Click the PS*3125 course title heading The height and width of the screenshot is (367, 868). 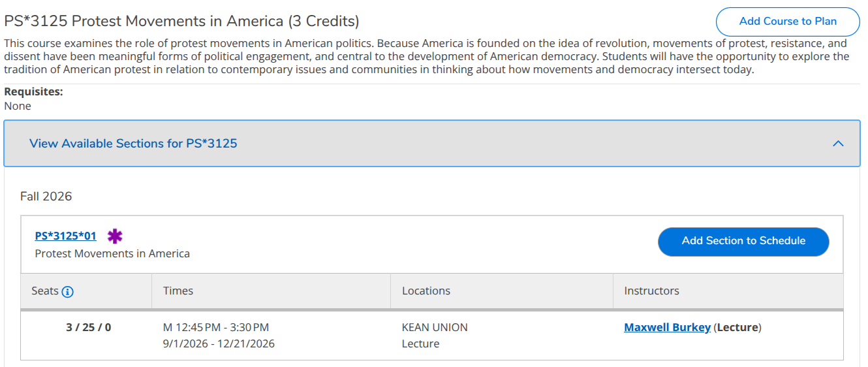(x=181, y=22)
